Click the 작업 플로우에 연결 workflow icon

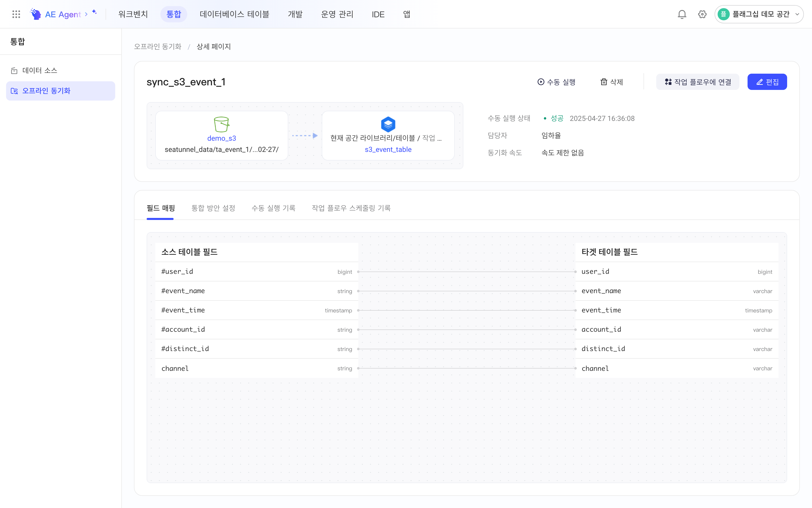coord(668,82)
